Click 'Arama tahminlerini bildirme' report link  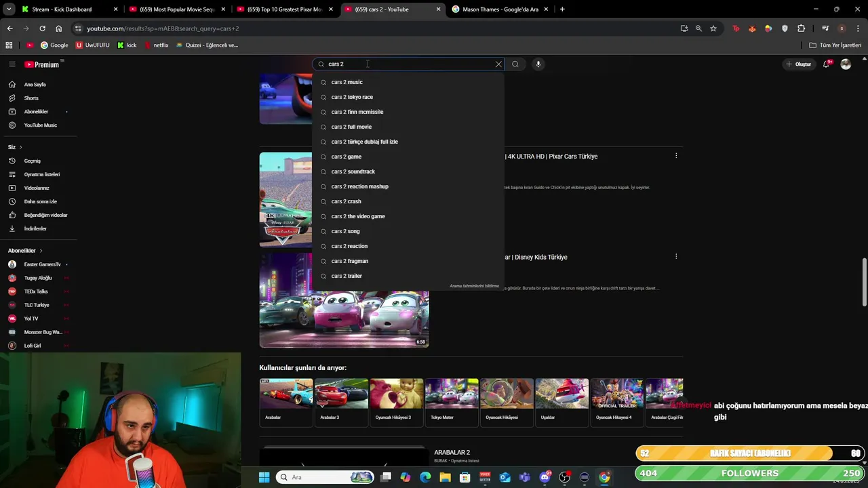coord(474,286)
